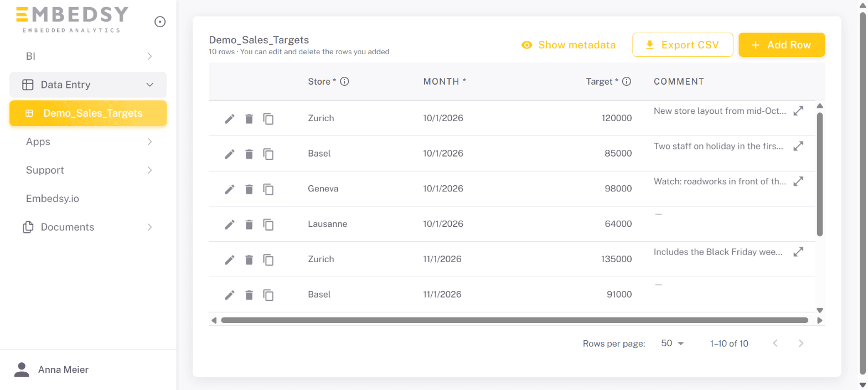Click the MONTH column header
868x390 pixels.
coord(445,81)
